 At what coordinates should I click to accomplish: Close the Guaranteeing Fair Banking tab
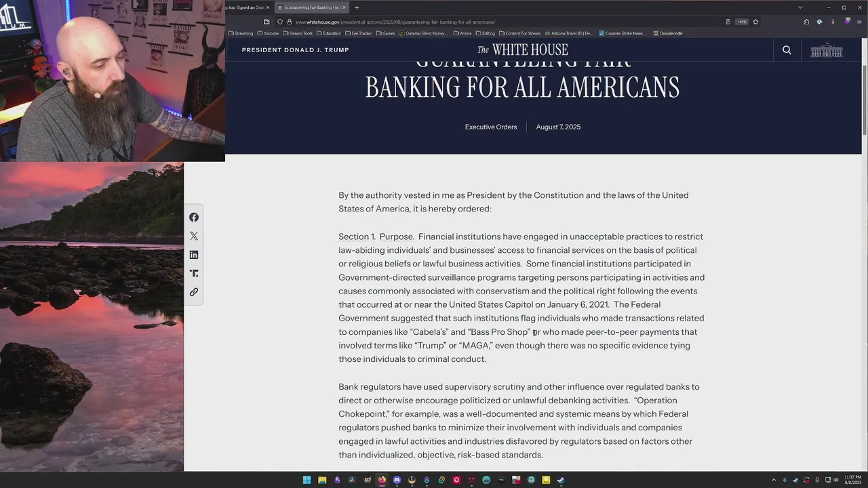pos(344,7)
